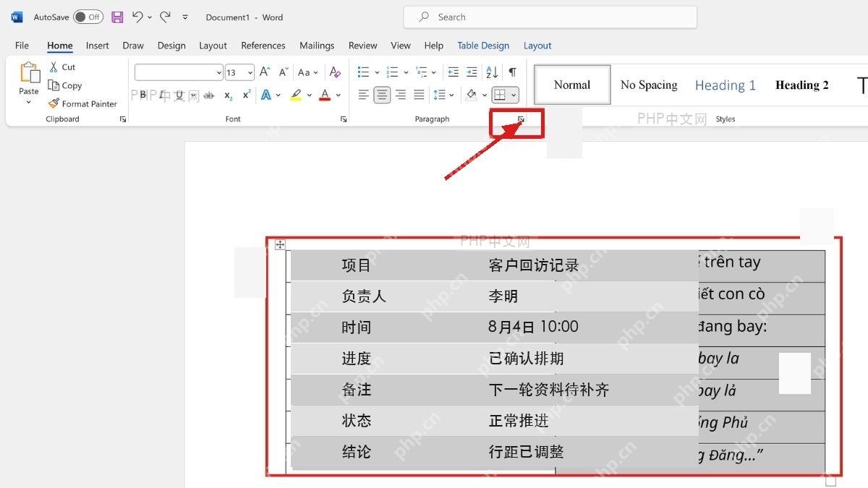Viewport: 868px width, 488px height.
Task: Justify the paragraph text
Action: [419, 95]
